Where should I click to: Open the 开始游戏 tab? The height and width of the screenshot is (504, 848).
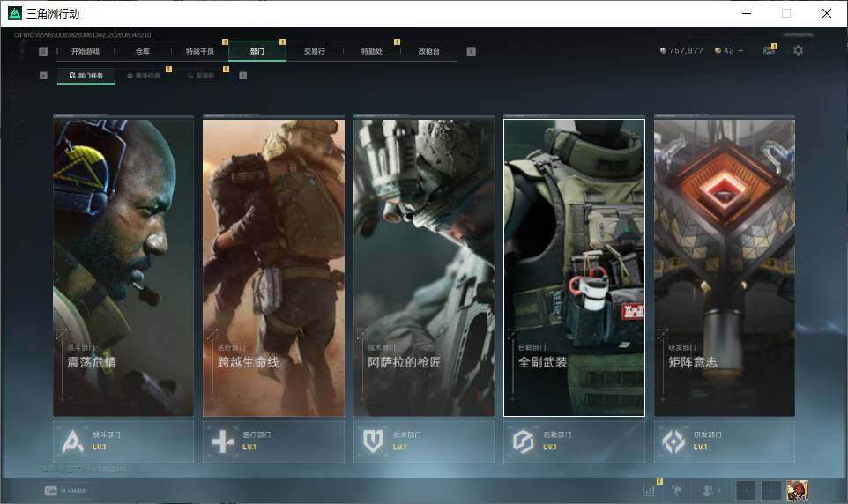86,51
